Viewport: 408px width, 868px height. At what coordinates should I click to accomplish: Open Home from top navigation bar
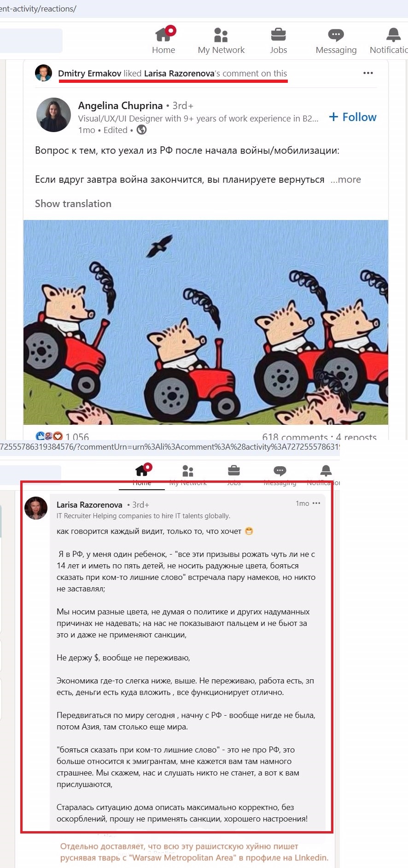coord(163,41)
